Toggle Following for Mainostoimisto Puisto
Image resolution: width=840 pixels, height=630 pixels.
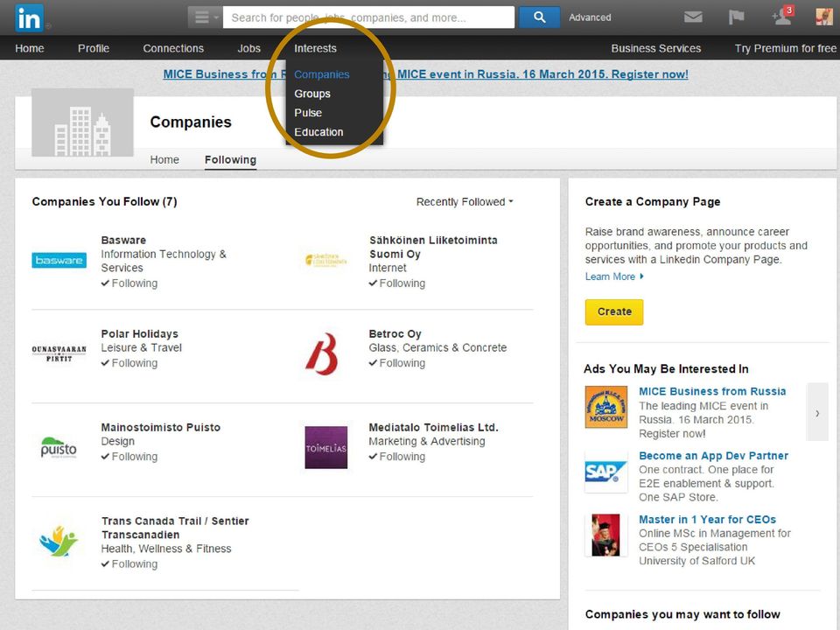[129, 457]
